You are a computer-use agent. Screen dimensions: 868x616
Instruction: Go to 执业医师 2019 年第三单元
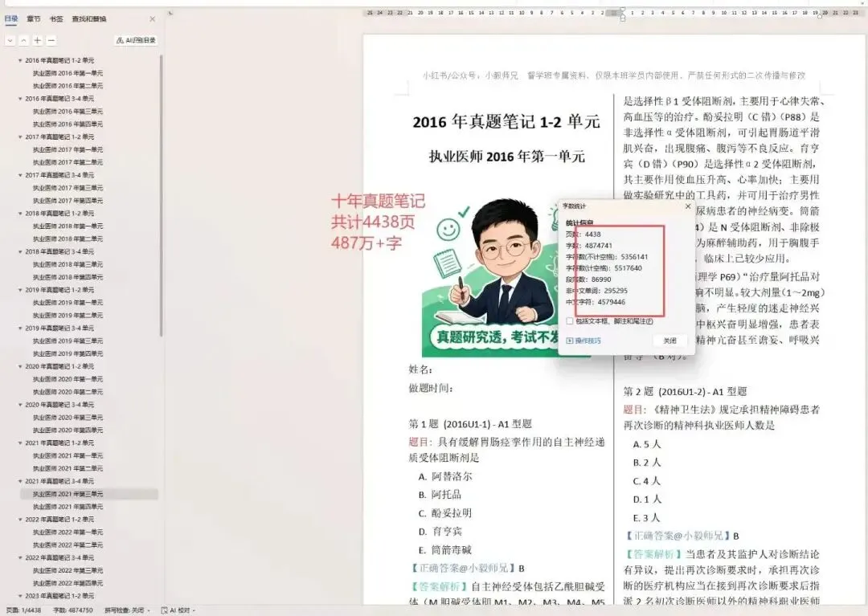68,341
